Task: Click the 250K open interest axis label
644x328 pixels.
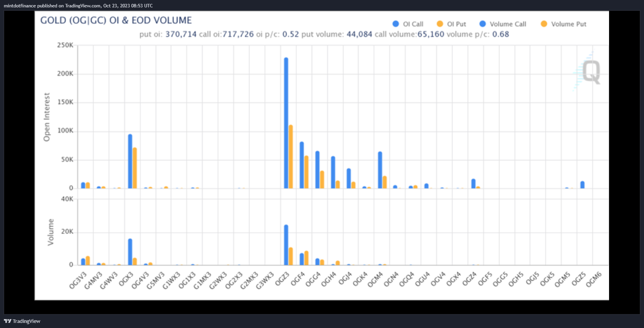Action: pos(65,45)
